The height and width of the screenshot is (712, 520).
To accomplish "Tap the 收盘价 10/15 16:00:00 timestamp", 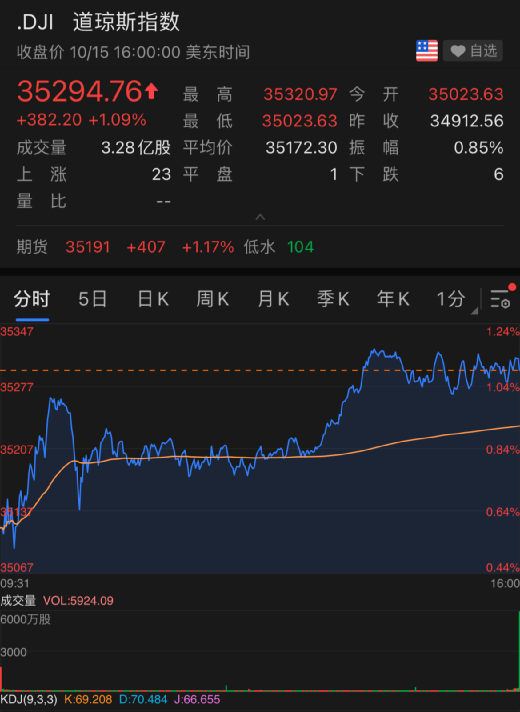I will (134, 52).
